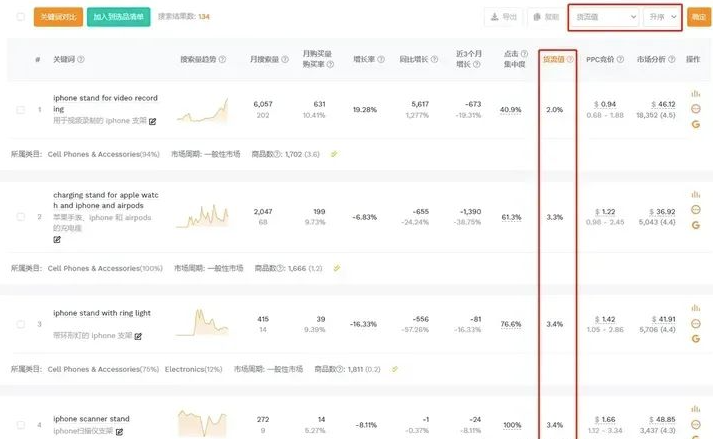Click the 导出 export button
This screenshot has width=713, height=439.
pyautogui.click(x=504, y=17)
